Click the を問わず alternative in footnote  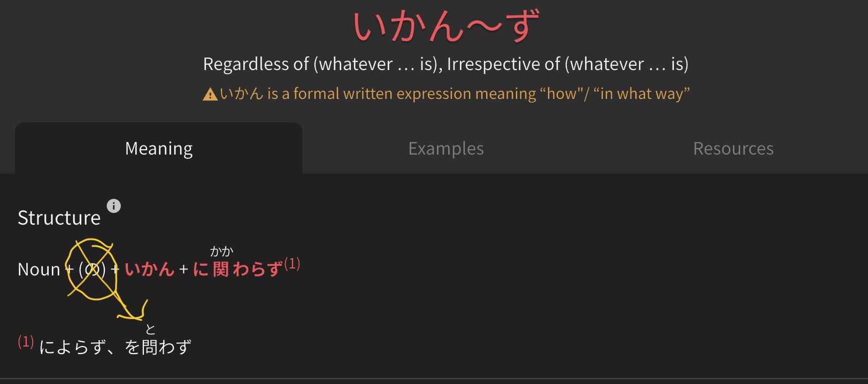pyautogui.click(x=158, y=347)
